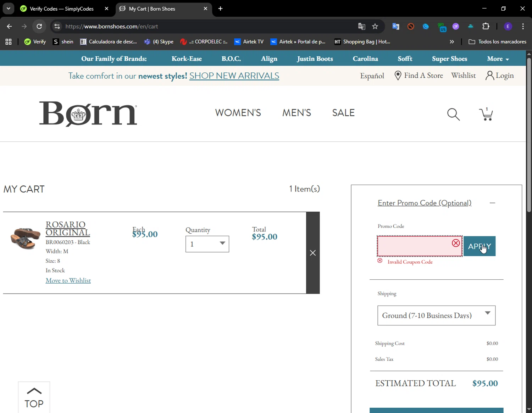Click Enter Promo Code (Optional) link
532x413 pixels.
[425, 203]
